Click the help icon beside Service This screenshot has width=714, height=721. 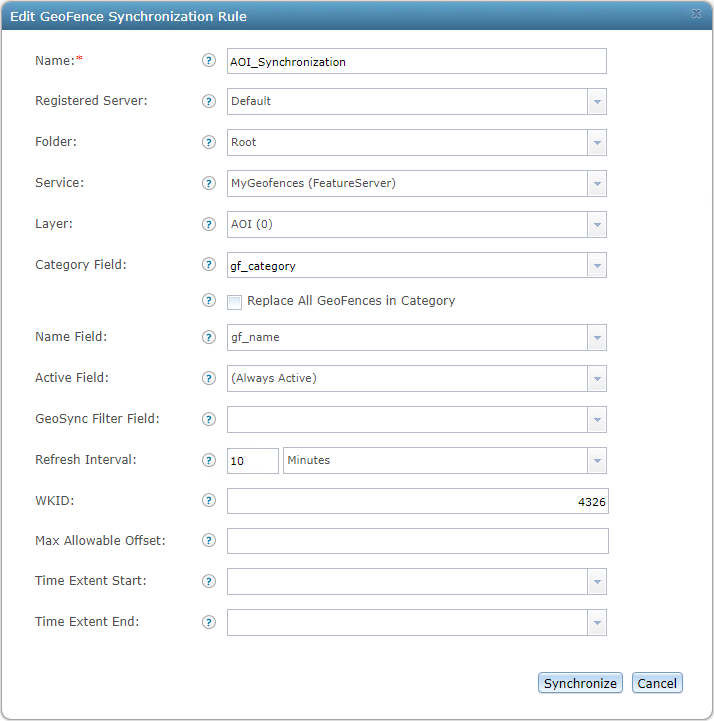pyautogui.click(x=209, y=183)
